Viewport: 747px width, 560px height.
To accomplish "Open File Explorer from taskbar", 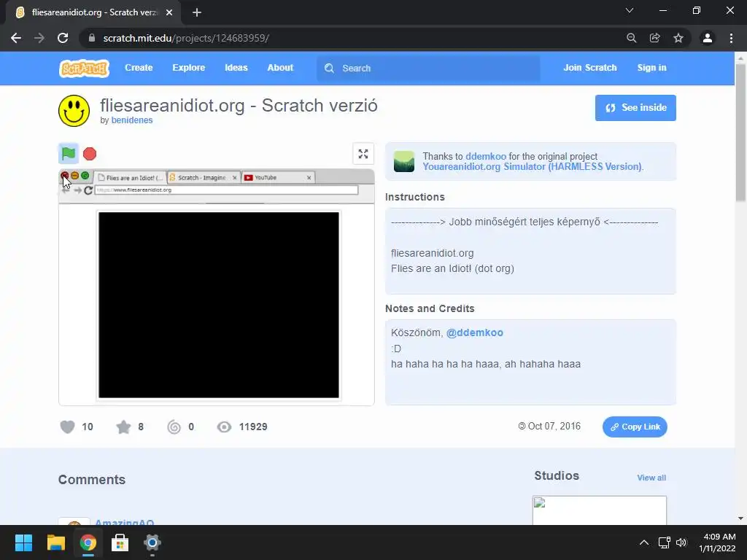I will (x=55, y=542).
